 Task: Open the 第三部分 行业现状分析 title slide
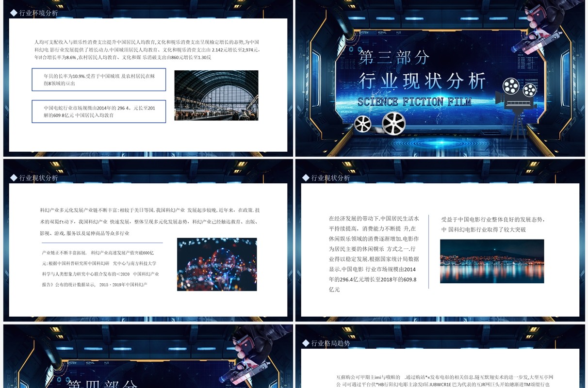coord(440,78)
